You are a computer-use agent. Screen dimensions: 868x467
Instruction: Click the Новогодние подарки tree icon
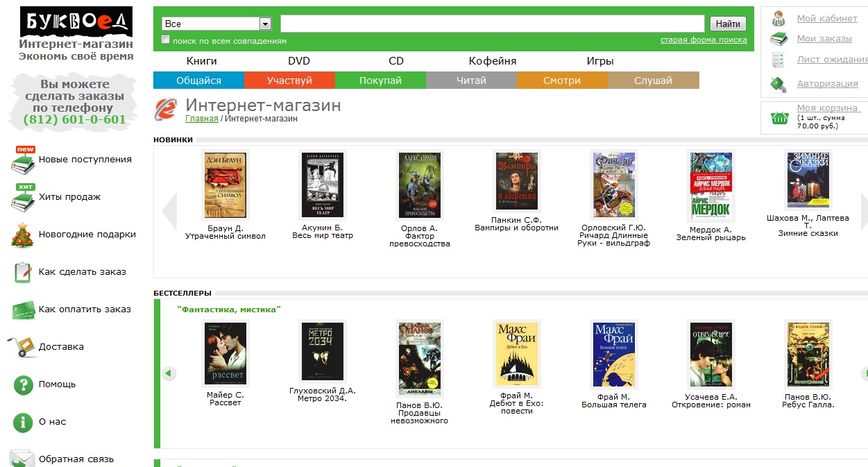click(x=22, y=235)
